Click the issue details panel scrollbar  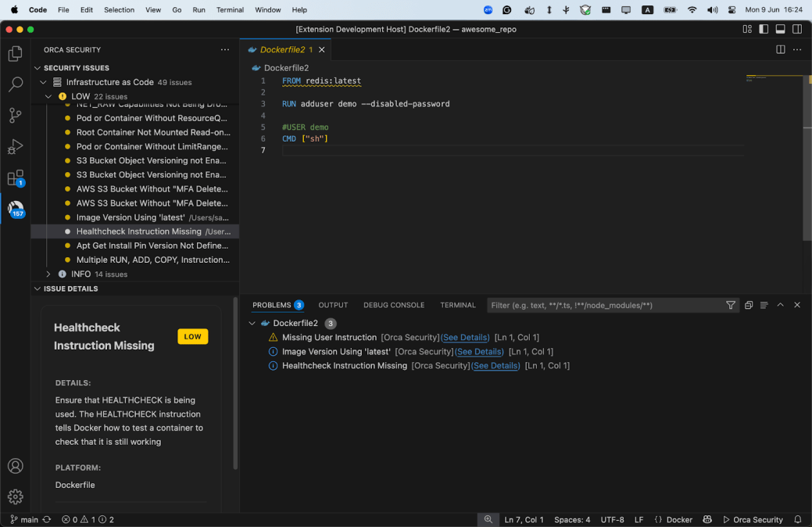(235, 383)
